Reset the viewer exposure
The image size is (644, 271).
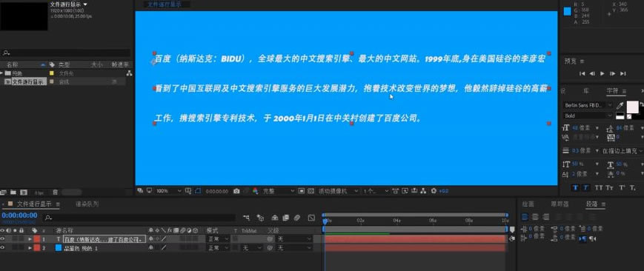(x=434, y=191)
